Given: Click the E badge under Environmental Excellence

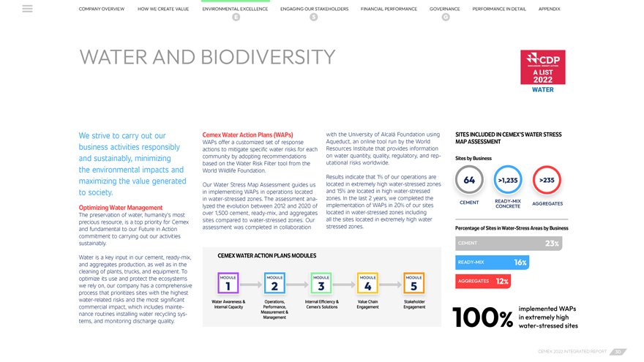Looking at the screenshot, I should click(x=236, y=18).
